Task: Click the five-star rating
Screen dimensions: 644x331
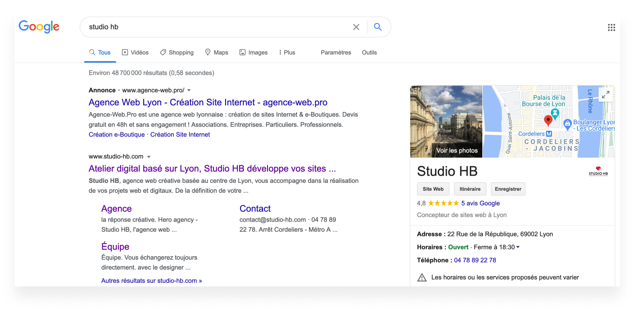Action: 444,203
